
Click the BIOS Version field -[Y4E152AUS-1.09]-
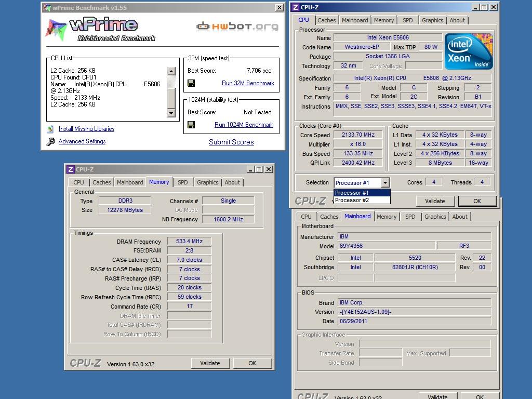415,312
